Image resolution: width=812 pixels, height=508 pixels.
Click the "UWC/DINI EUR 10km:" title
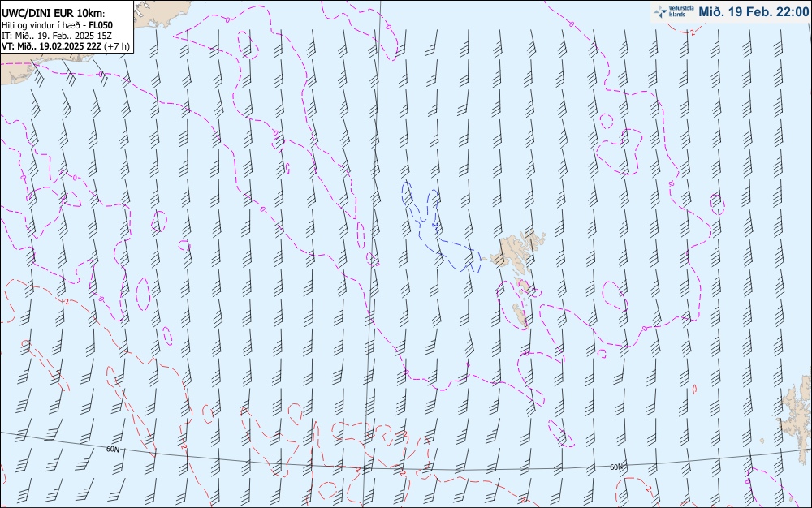click(x=54, y=14)
